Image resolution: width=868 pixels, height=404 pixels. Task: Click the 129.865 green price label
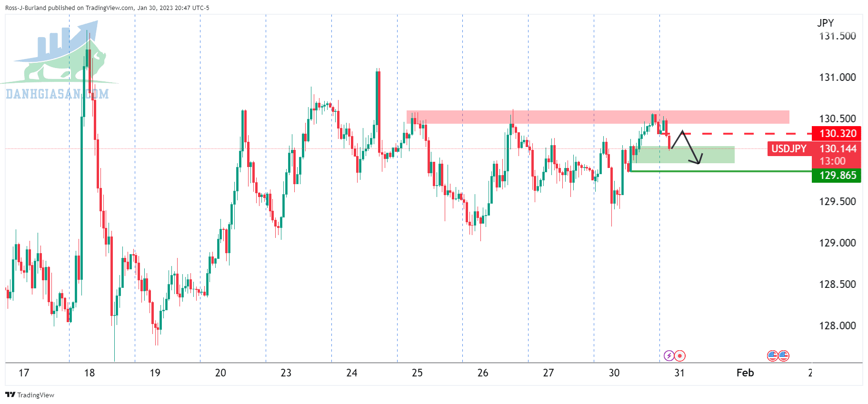pyautogui.click(x=838, y=176)
